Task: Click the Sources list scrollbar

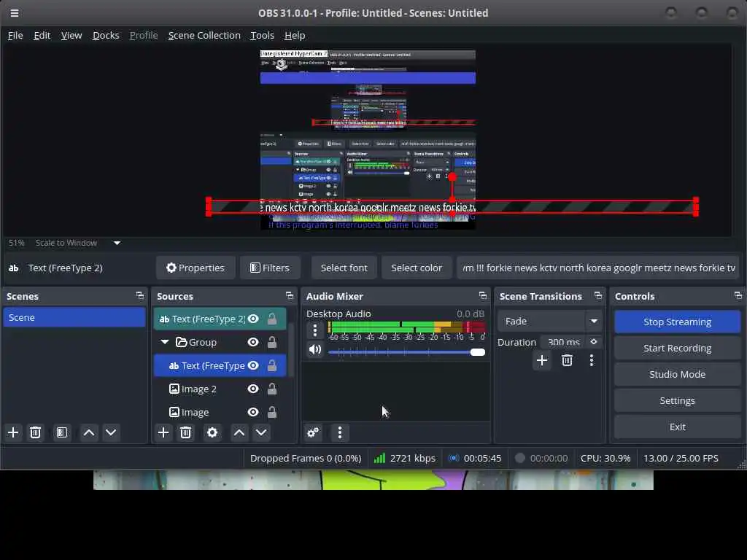Action: (x=290, y=348)
